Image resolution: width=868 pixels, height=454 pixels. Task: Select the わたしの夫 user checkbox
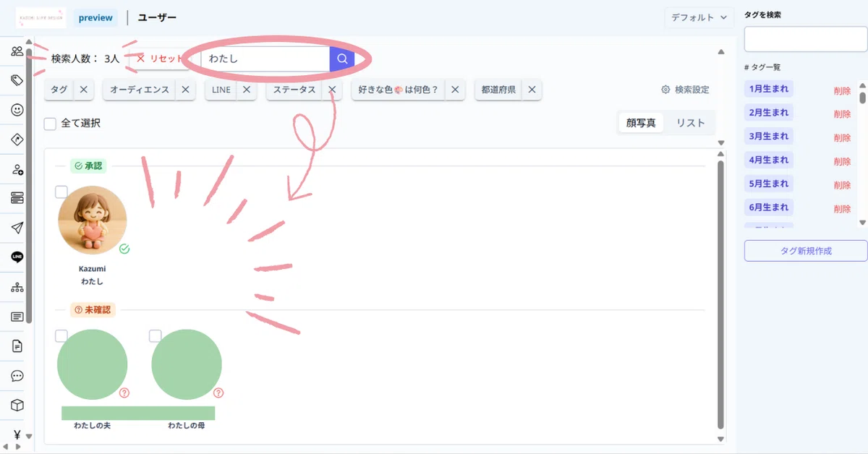pos(61,335)
